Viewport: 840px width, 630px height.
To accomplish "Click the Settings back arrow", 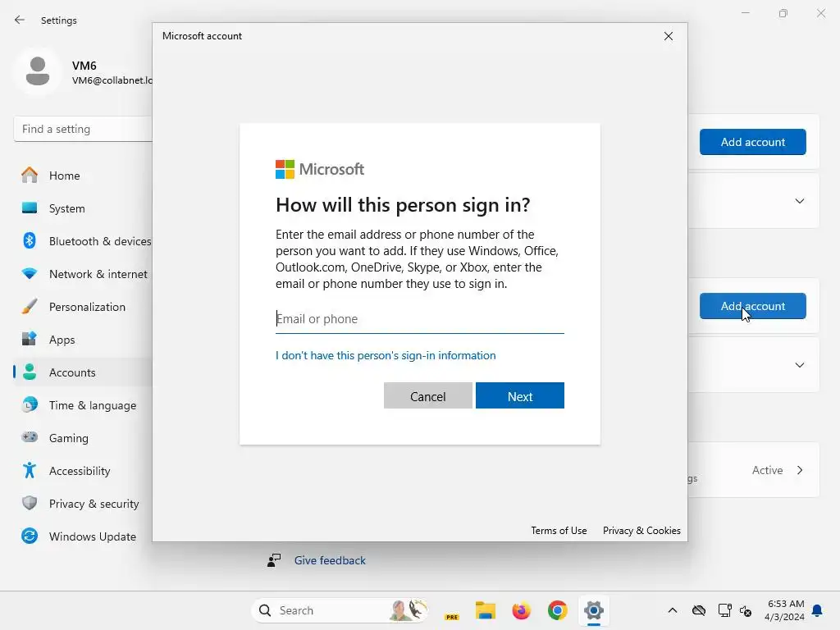I will pos(20,20).
